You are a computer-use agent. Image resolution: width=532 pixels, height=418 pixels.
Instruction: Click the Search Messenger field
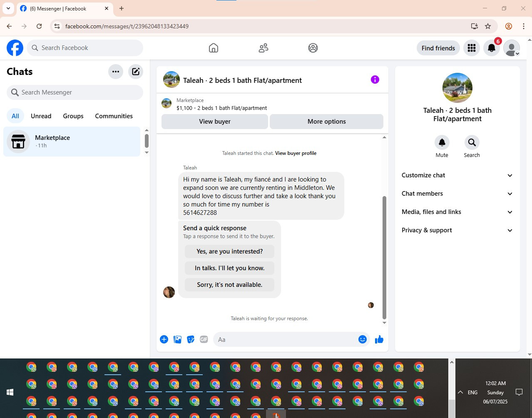(x=75, y=92)
